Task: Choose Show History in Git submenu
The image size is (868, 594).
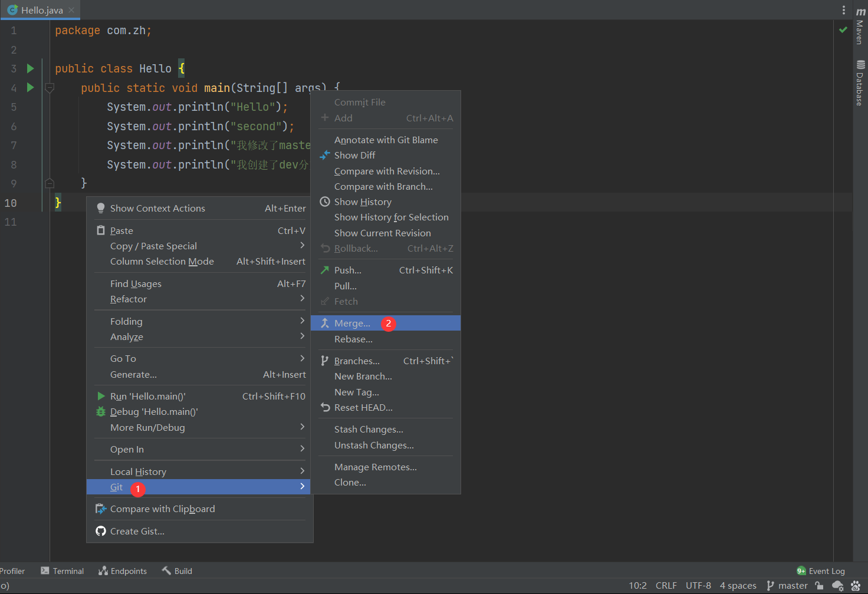Action: coord(386,202)
